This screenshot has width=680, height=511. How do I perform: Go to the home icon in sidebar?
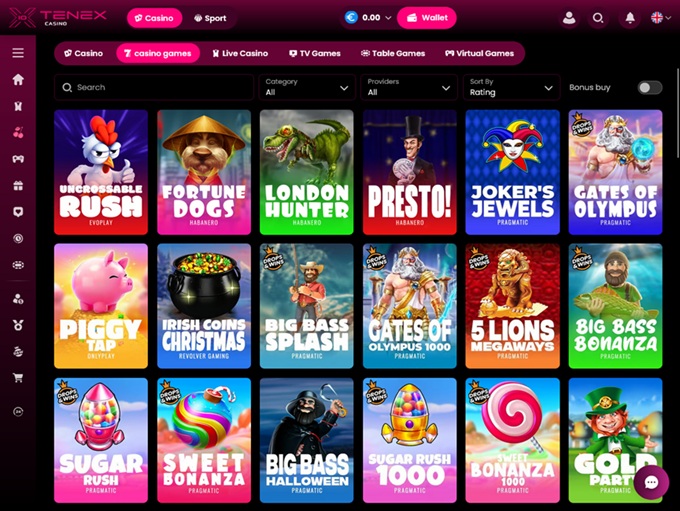(18, 79)
